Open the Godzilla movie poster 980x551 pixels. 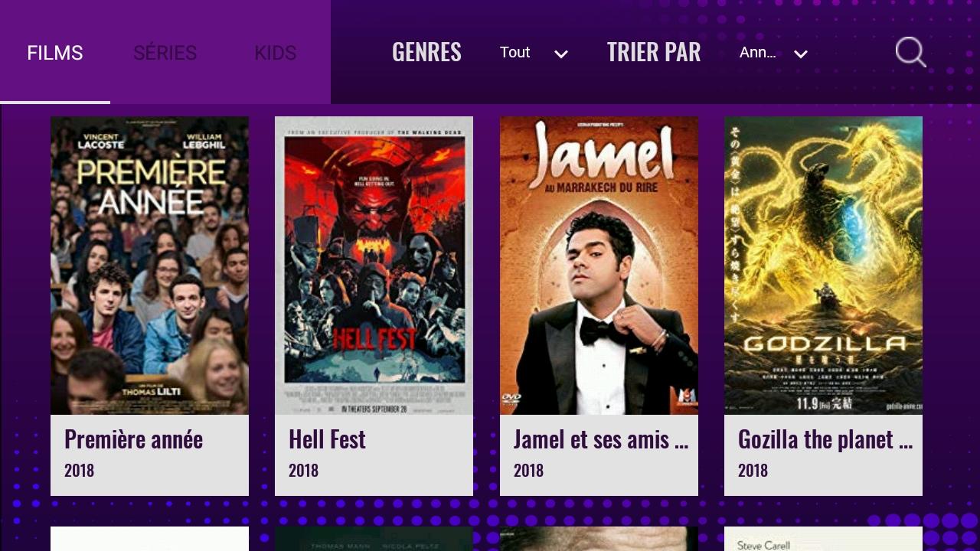click(x=823, y=266)
